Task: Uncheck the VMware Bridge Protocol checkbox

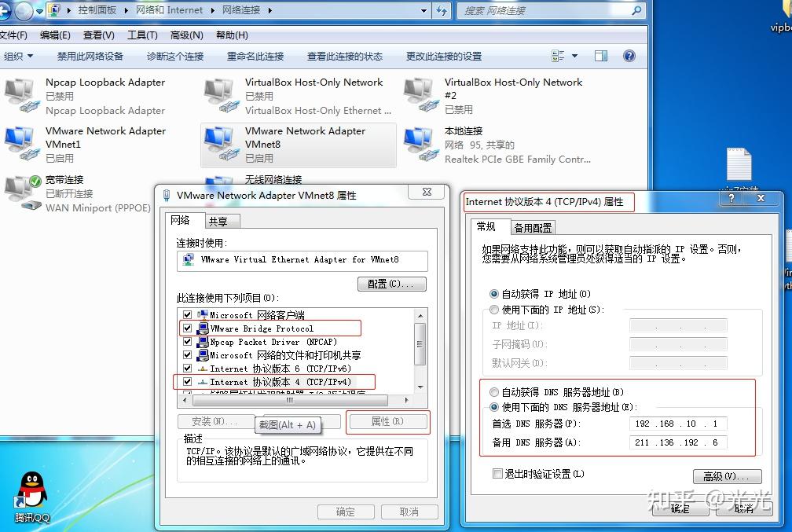Action: pyautogui.click(x=188, y=328)
